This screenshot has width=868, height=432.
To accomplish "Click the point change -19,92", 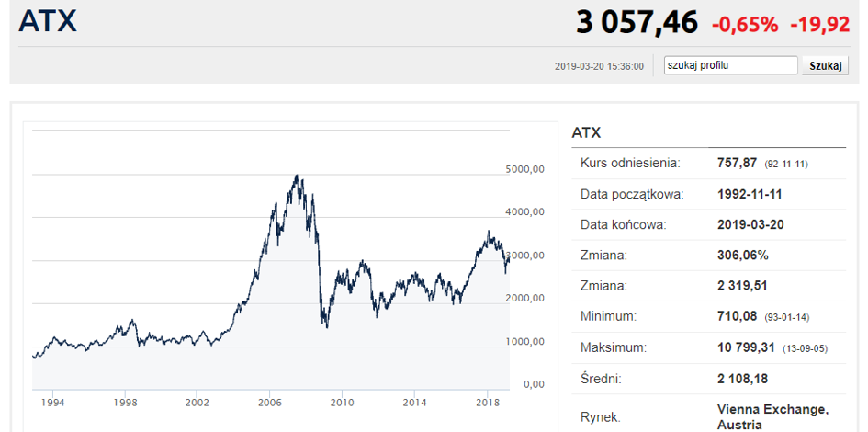I will [820, 25].
